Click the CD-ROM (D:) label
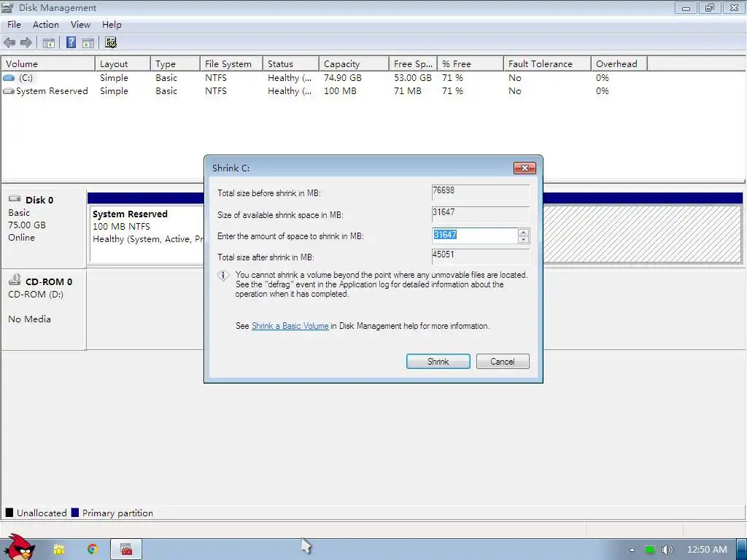Viewport: 747px width, 560px height. (36, 295)
